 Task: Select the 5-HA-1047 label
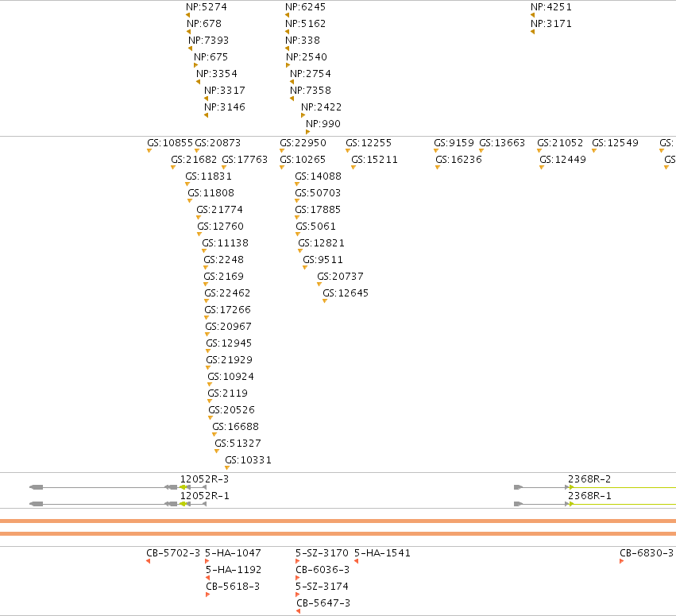click(233, 553)
